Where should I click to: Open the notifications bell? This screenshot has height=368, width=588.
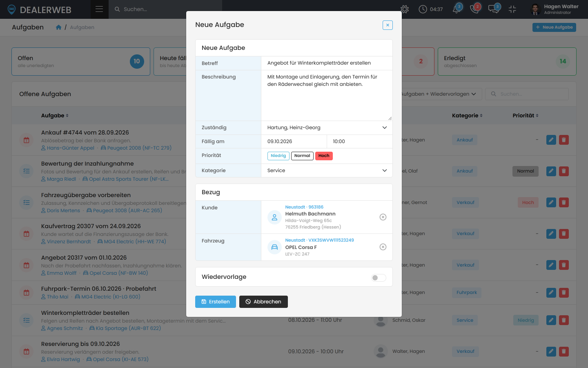click(x=457, y=9)
